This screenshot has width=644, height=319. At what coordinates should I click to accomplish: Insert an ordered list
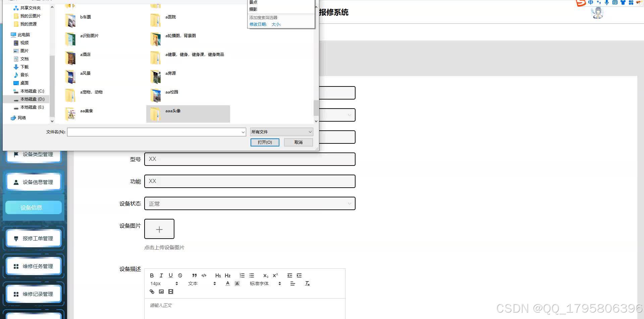(x=242, y=275)
